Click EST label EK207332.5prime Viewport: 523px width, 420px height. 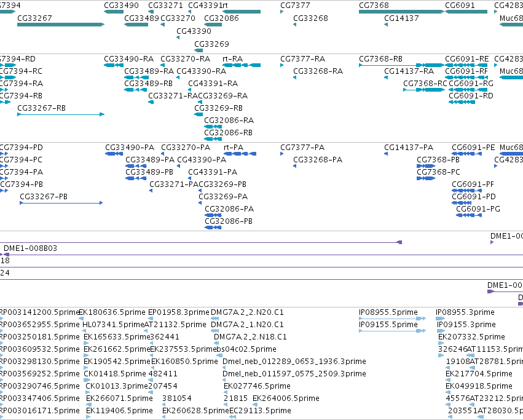(471, 337)
